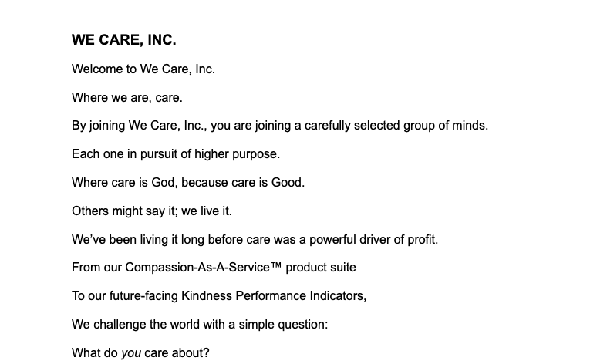Screen dimensions: 607x364
Task: Click "Each one in pursuit of higher purpose."
Action: click(x=176, y=154)
